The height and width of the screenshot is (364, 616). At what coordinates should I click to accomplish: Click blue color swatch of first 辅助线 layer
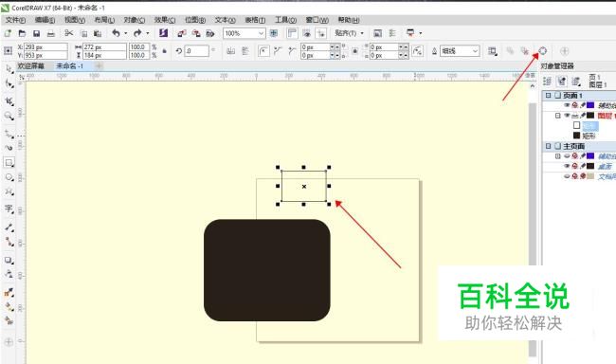pos(590,105)
